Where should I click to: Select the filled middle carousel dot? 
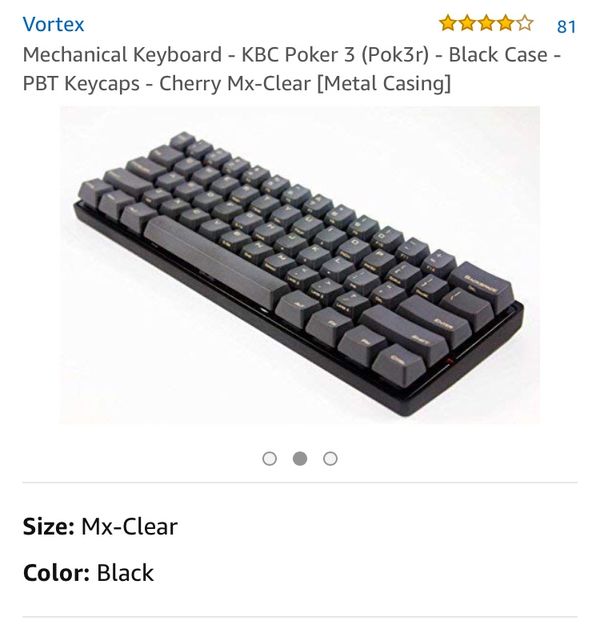(300, 458)
